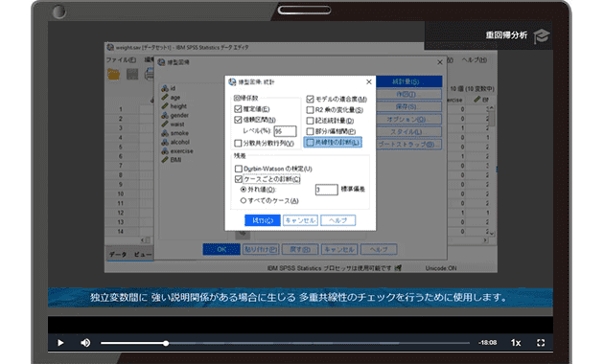
Task: Click the video progress slider handle
Action: coord(166,343)
